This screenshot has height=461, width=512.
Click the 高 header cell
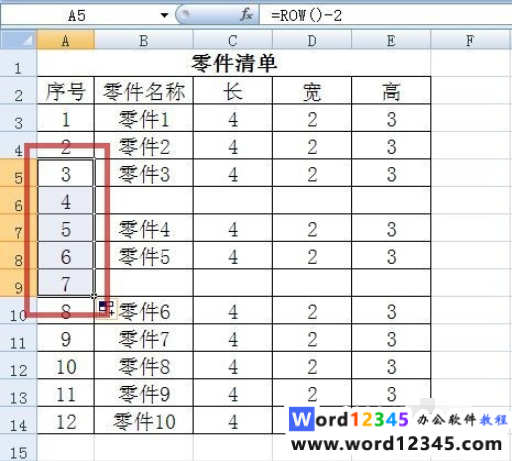pos(391,91)
